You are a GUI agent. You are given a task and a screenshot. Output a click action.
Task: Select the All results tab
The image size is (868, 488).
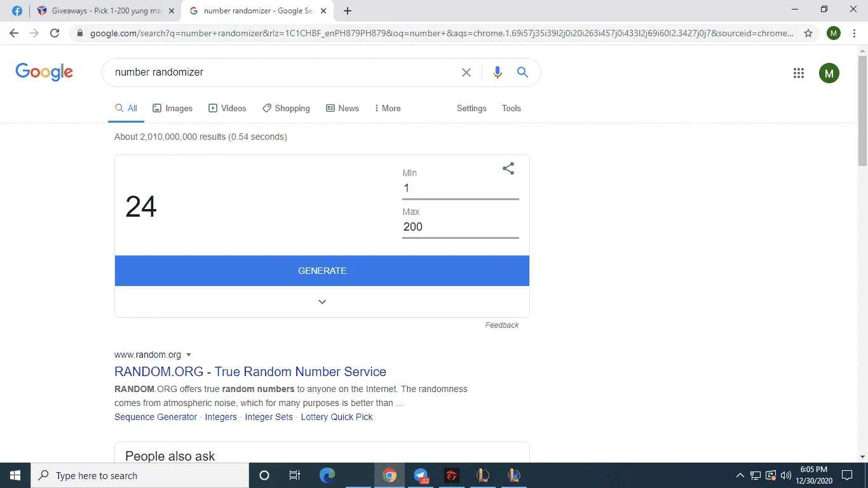126,109
